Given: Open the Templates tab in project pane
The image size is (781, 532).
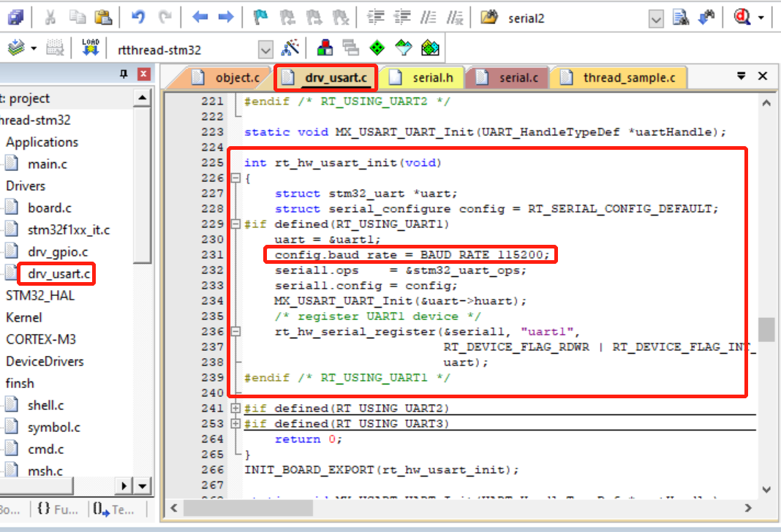Looking at the screenshot, I should click(114, 509).
